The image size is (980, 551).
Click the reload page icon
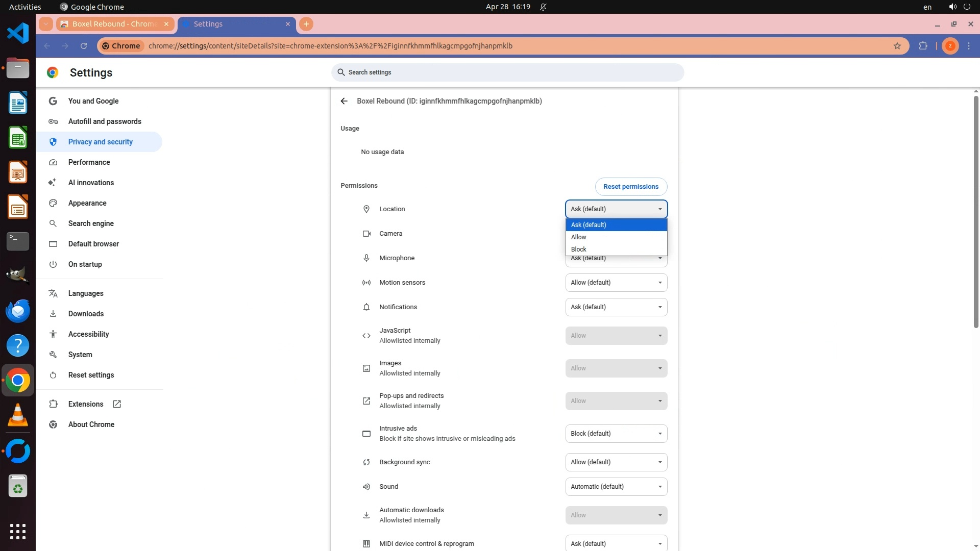point(84,46)
